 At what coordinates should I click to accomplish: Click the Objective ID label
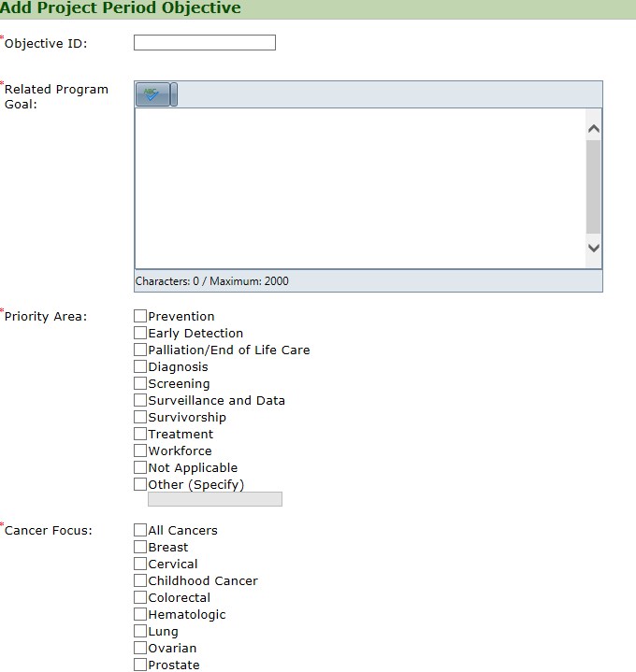click(x=46, y=43)
